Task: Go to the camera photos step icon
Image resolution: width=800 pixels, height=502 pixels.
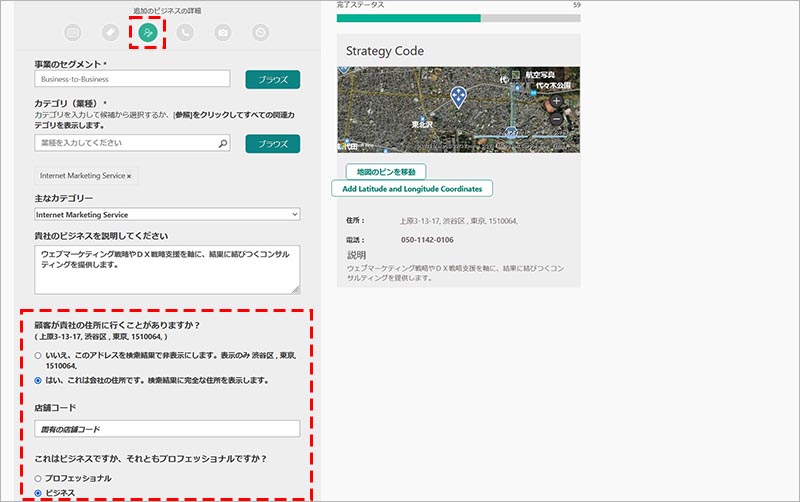Action: pyautogui.click(x=222, y=32)
